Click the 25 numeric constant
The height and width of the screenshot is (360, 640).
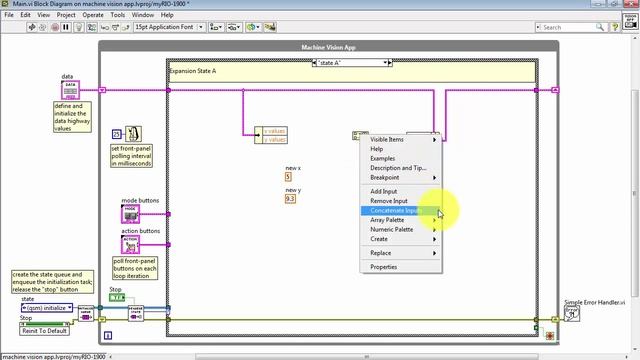pos(116,134)
